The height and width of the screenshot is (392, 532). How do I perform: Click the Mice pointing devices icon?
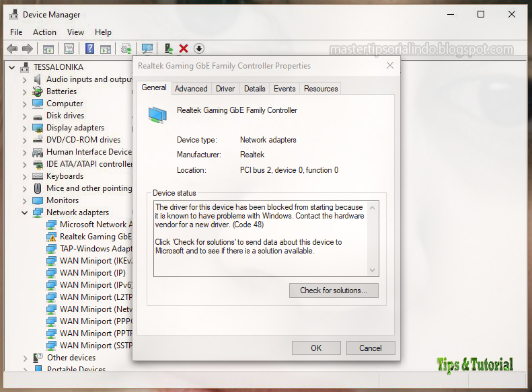pos(38,188)
